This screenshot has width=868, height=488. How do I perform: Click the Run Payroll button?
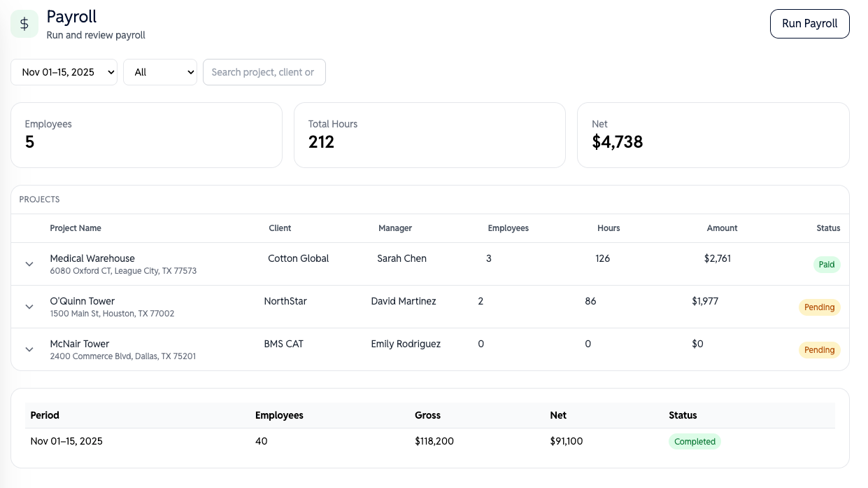pos(809,23)
